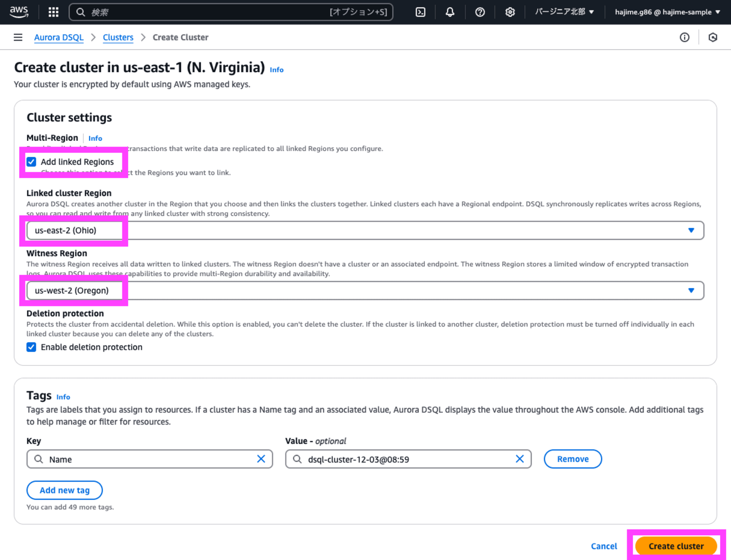This screenshot has width=731, height=560.
Task: Open the notifications bell
Action: (450, 12)
